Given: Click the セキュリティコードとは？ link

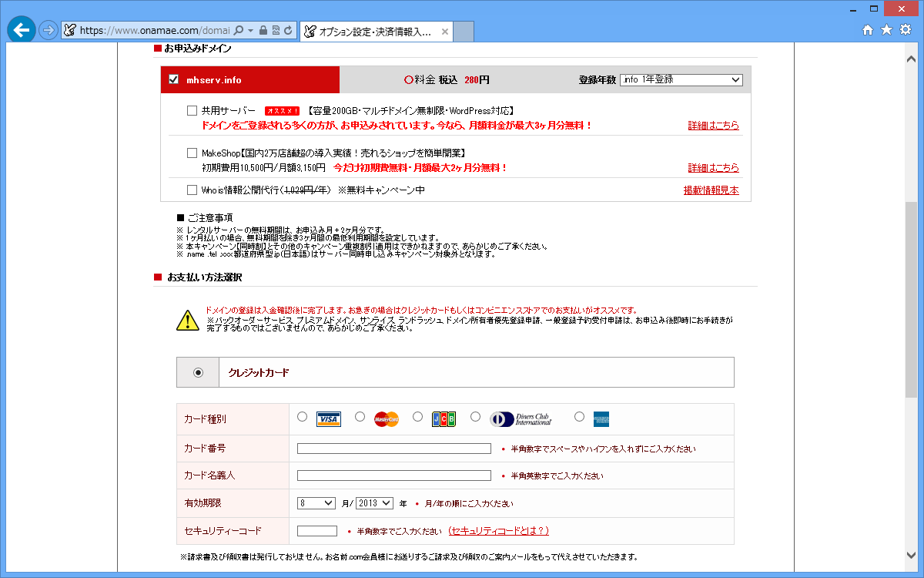Looking at the screenshot, I should 498,531.
